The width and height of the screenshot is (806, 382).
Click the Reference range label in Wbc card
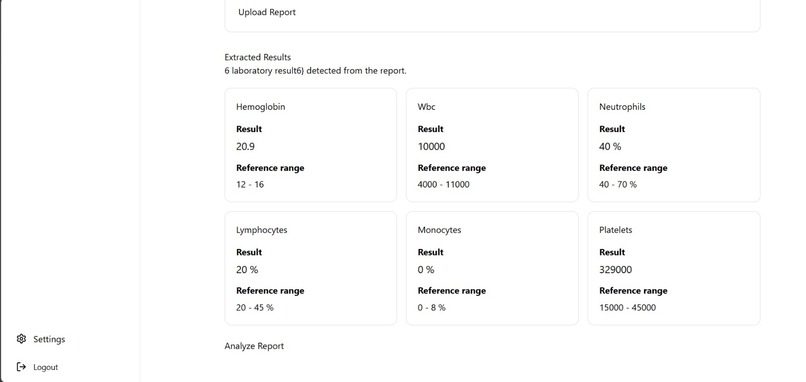click(452, 168)
